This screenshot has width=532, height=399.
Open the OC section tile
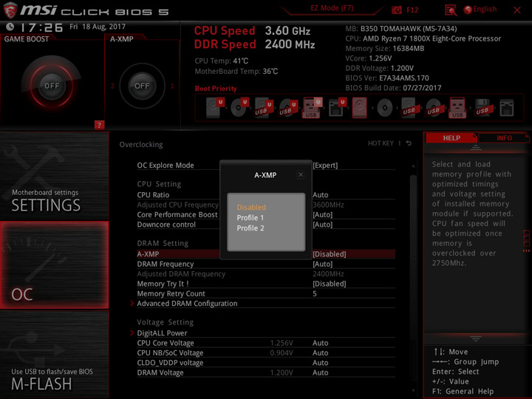click(54, 265)
